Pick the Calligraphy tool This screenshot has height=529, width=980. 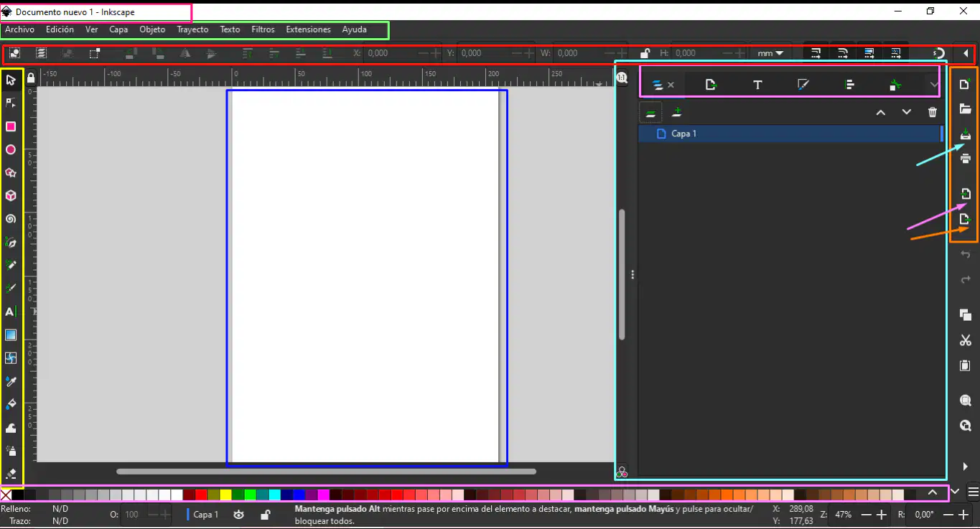click(x=11, y=289)
